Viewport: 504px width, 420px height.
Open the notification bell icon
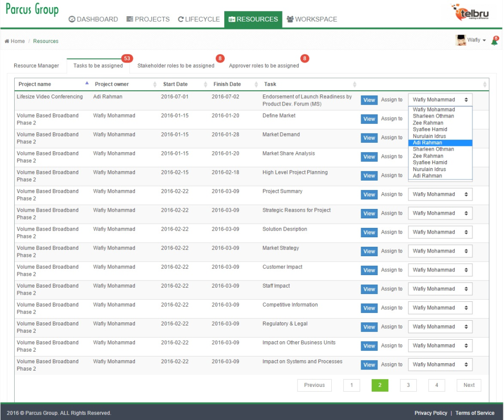click(x=494, y=41)
